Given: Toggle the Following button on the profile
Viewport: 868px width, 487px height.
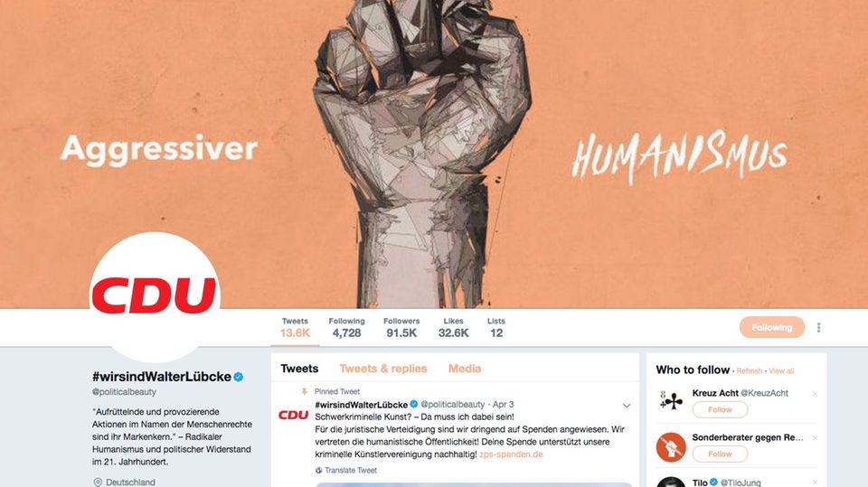Looking at the screenshot, I should click(x=771, y=328).
